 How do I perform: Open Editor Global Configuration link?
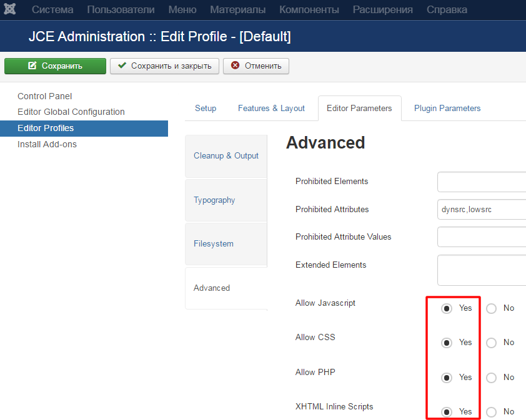[71, 112]
